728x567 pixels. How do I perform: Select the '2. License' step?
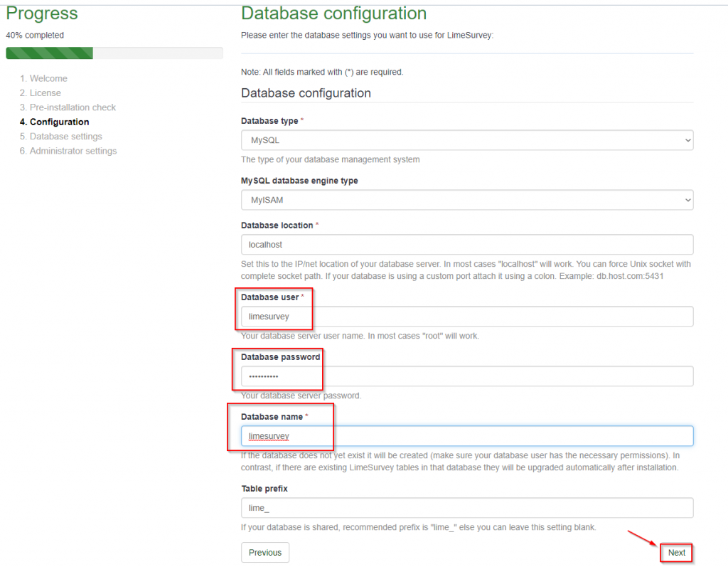[41, 93]
